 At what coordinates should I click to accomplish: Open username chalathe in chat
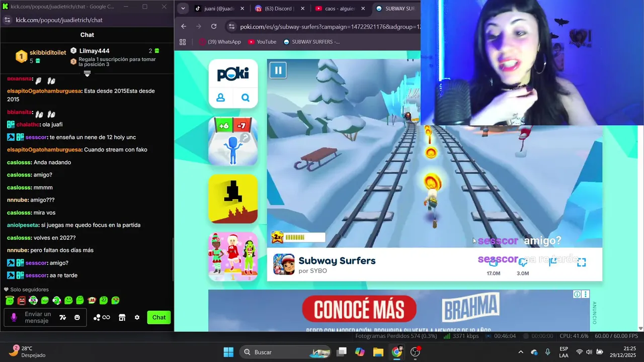point(28,125)
